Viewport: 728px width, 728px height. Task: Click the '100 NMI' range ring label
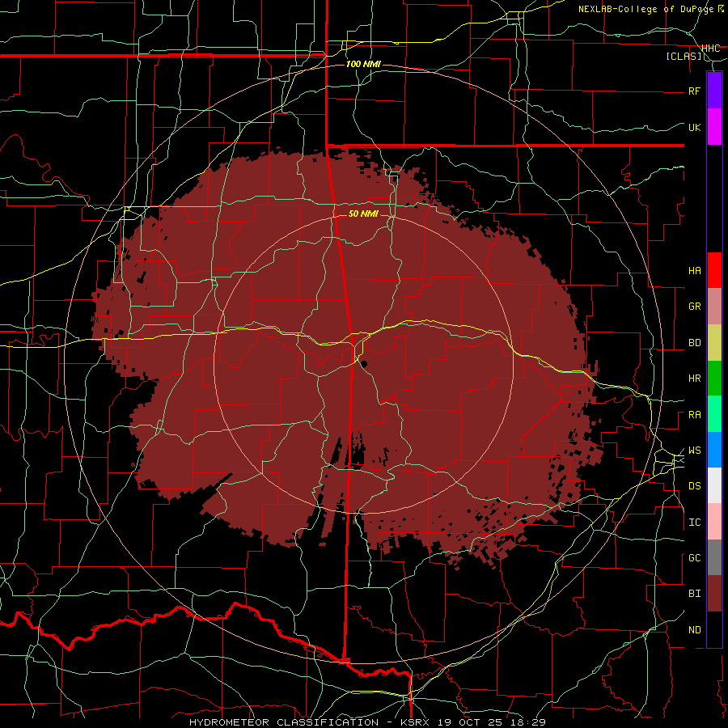click(x=363, y=64)
